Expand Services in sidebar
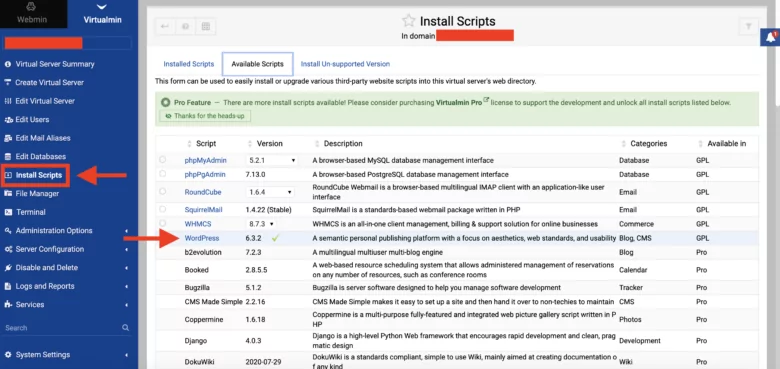Viewport: 780px width, 369px height. tap(66, 304)
